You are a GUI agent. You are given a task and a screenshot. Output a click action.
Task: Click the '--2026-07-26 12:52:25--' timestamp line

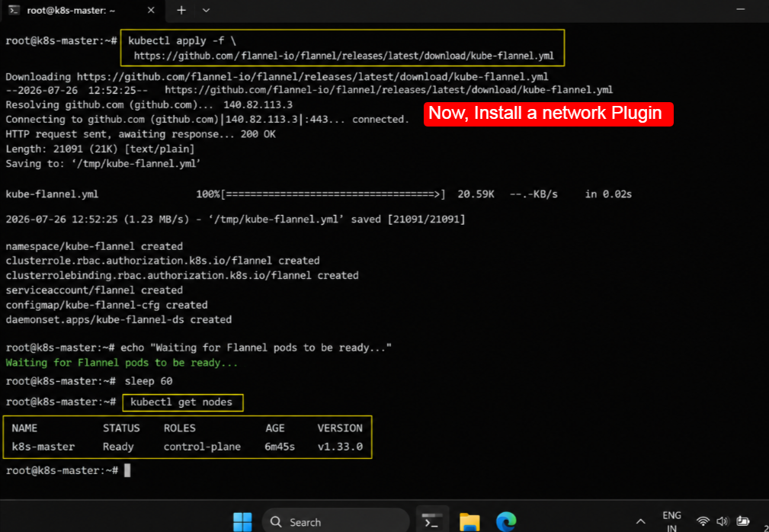point(309,90)
